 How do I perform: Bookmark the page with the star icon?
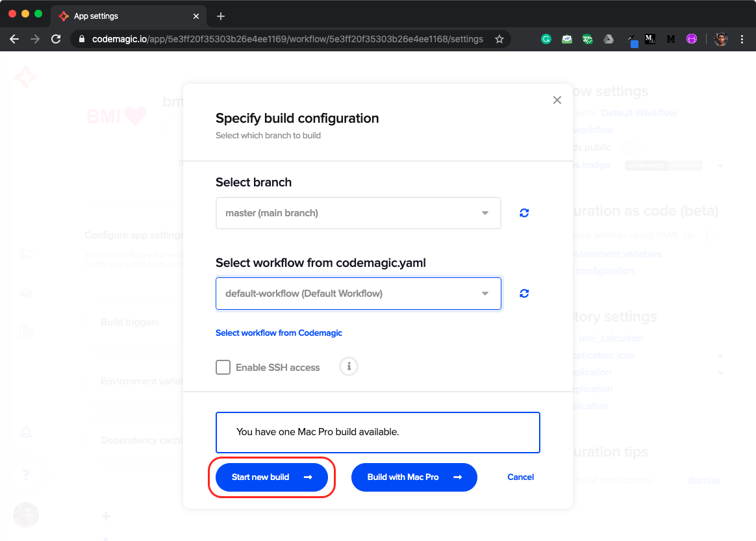coord(499,39)
